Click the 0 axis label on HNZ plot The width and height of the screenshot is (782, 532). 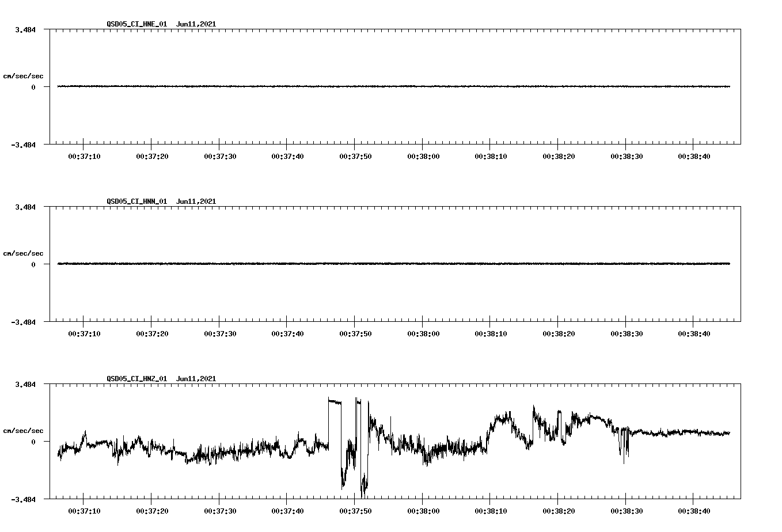click(33, 442)
